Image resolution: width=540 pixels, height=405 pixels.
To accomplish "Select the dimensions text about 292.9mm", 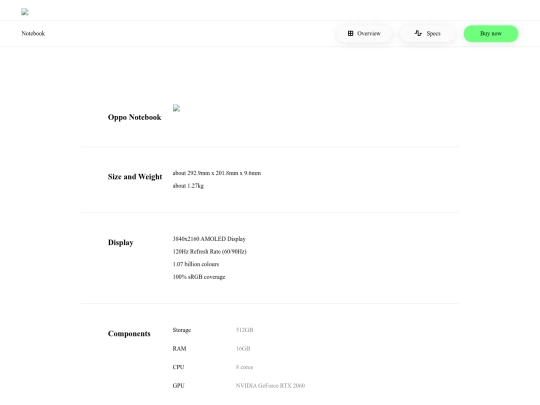I will [x=217, y=173].
